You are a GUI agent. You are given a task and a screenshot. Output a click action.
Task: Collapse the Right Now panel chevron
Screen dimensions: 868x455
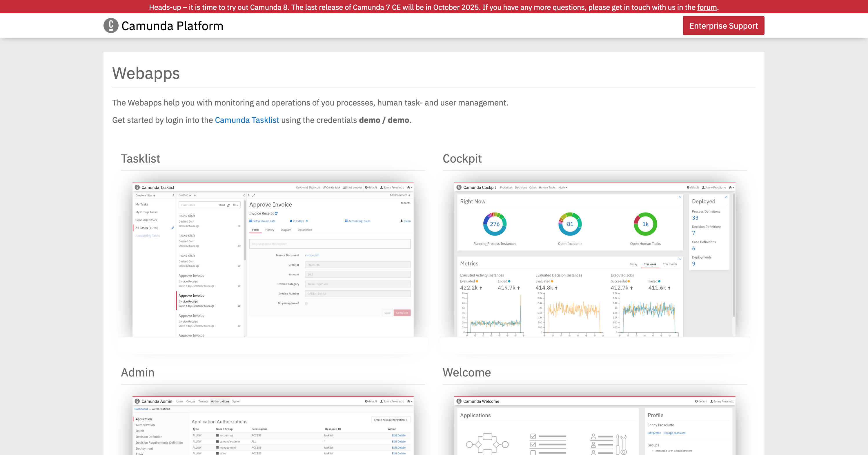coord(680,197)
